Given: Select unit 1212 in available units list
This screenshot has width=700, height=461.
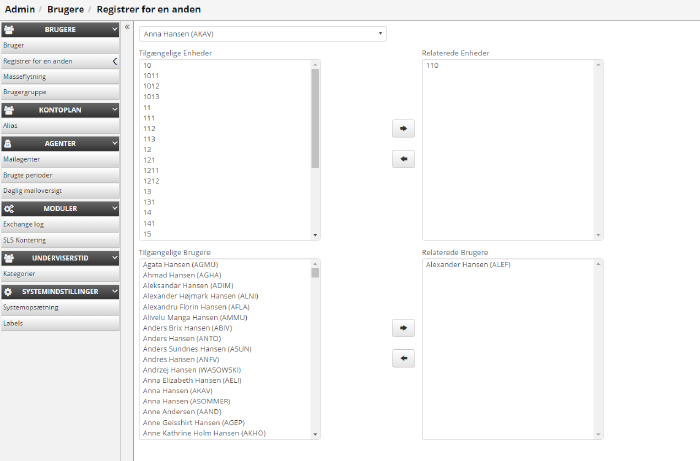Looking at the screenshot, I should [x=151, y=181].
